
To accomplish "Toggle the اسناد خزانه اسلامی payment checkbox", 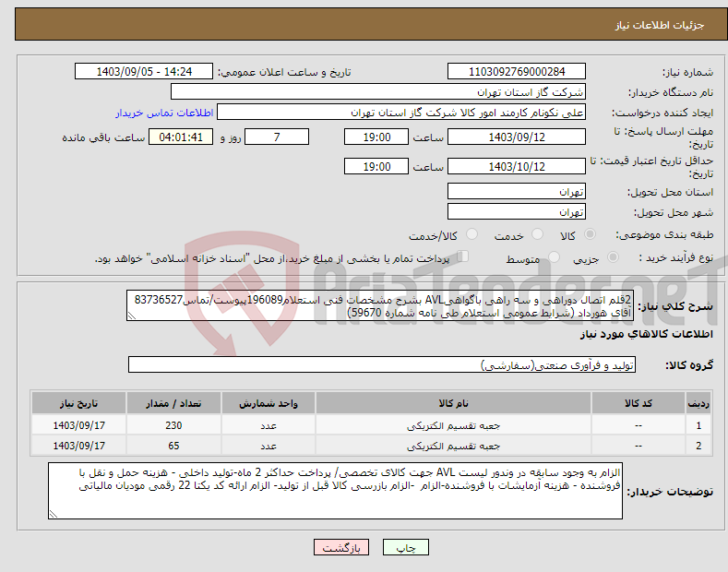I will pos(463,256).
